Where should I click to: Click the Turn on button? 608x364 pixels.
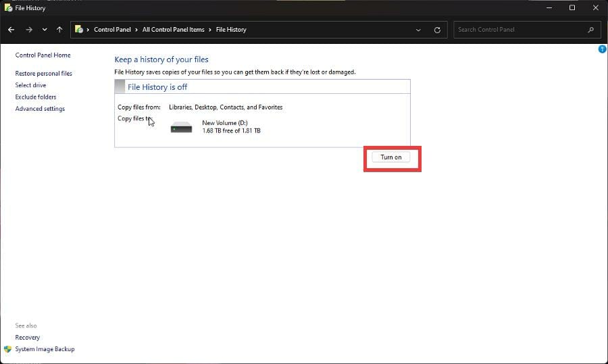coord(391,157)
